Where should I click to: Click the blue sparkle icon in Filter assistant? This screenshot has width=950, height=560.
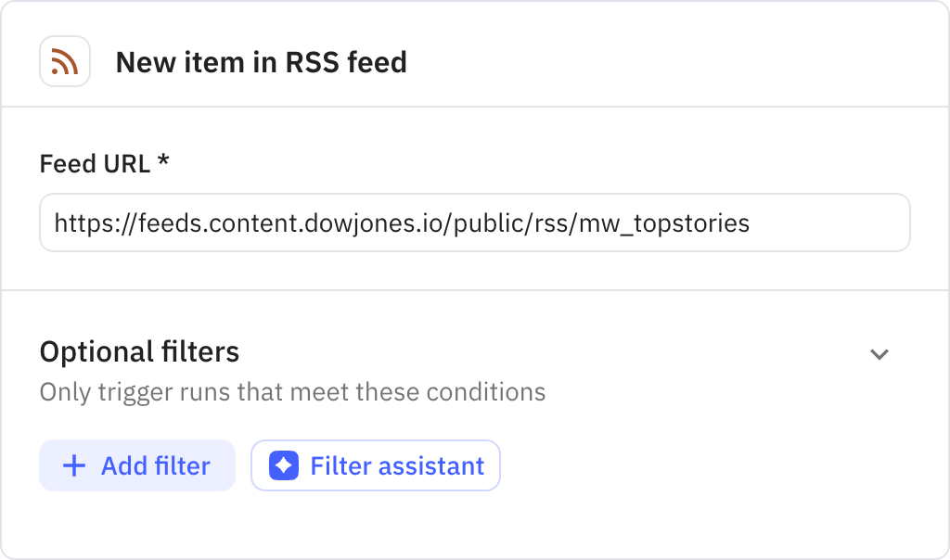[x=283, y=465]
